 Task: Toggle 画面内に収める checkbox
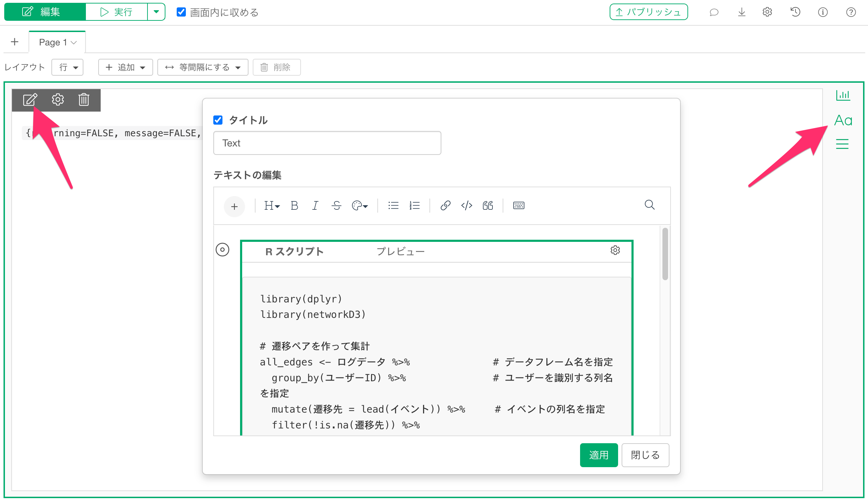tap(181, 12)
